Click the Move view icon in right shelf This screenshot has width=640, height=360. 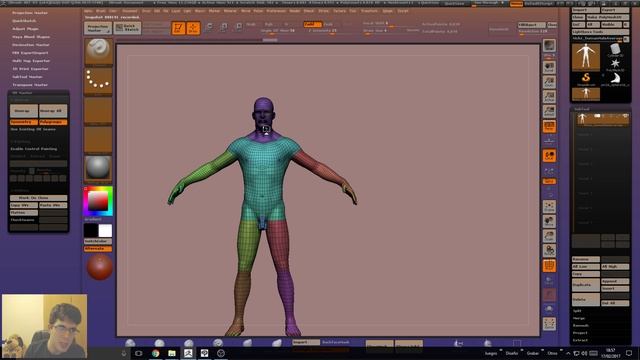(549, 221)
